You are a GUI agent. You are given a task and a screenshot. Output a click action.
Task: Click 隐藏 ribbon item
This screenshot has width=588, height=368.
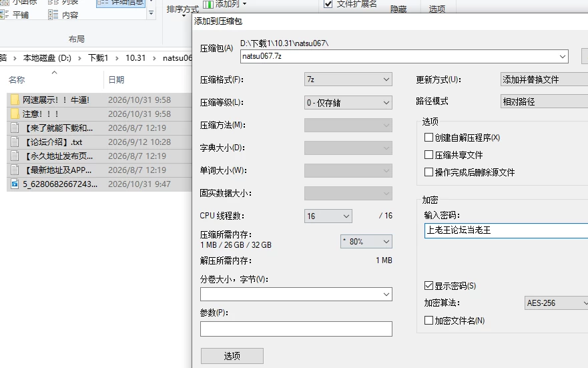click(x=398, y=9)
